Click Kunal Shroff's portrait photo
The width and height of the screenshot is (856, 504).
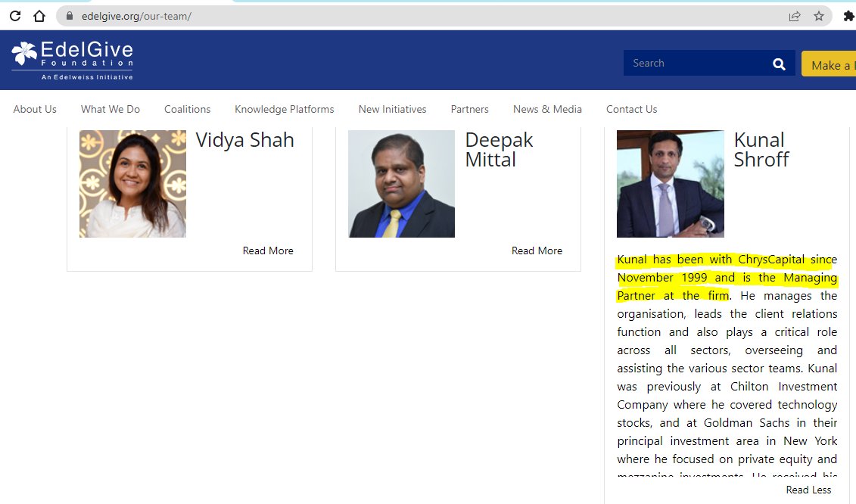coord(671,183)
